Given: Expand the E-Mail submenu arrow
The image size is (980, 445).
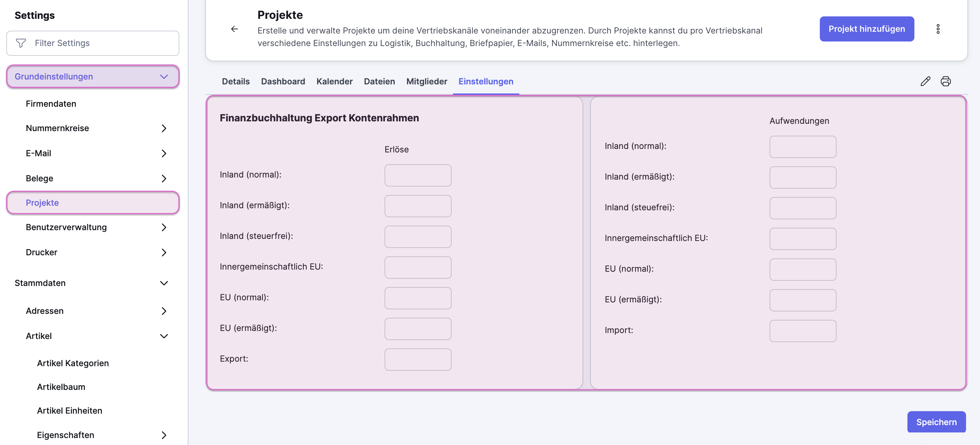Looking at the screenshot, I should point(164,153).
